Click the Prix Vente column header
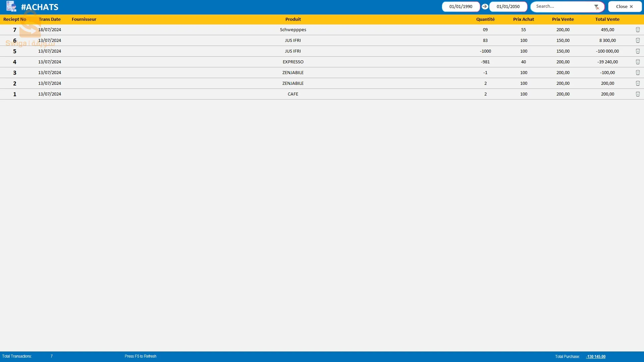 (x=563, y=19)
